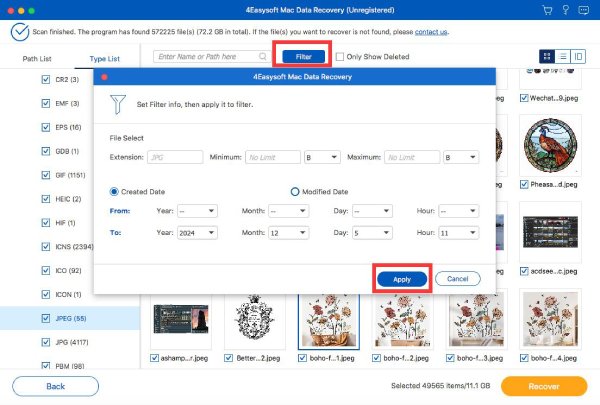Toggle the EPS (16) checkbox
Viewport: 600px width, 405px height.
(46, 127)
